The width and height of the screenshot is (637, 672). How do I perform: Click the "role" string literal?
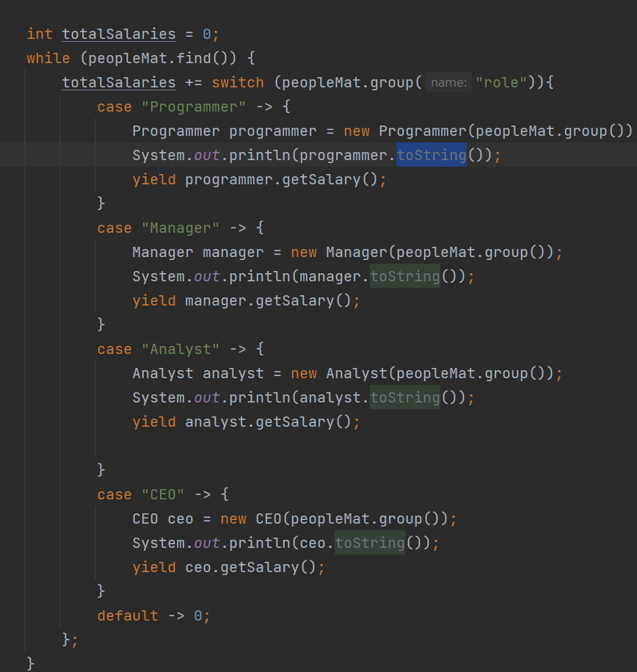pyautogui.click(x=501, y=82)
